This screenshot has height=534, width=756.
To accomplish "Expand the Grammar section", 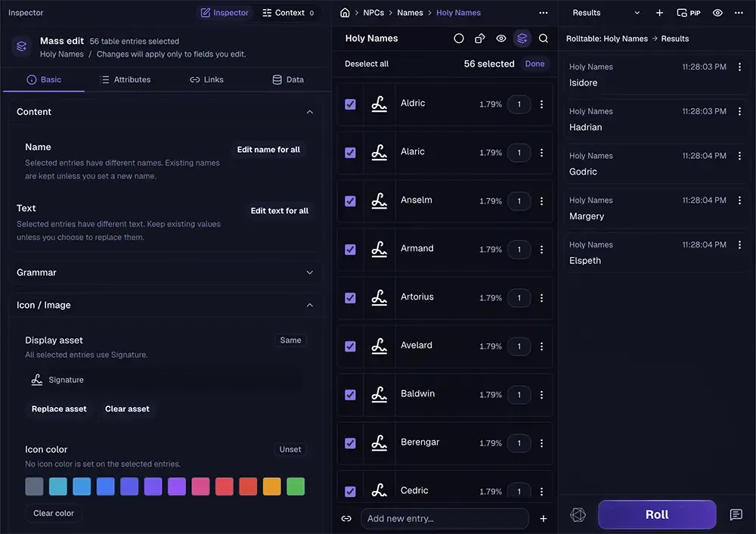I will (309, 272).
